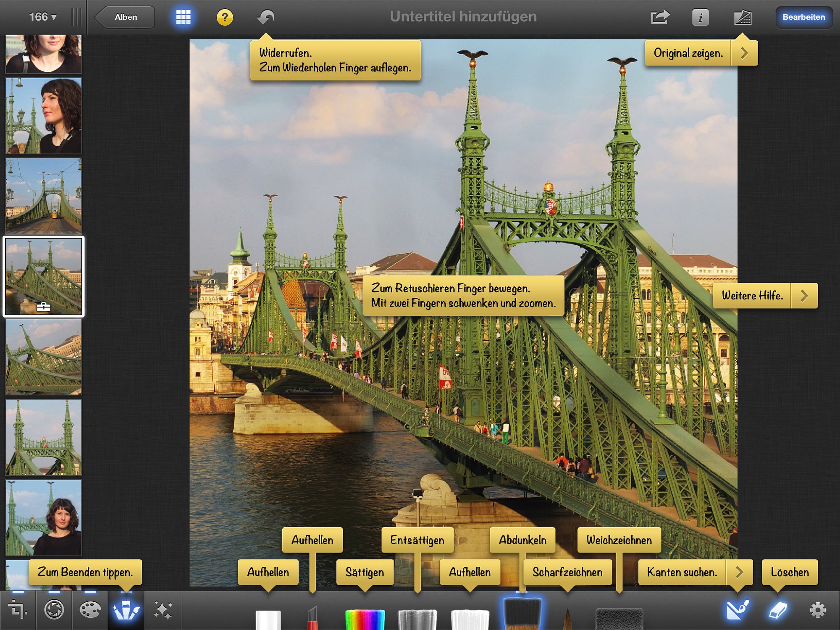This screenshot has width=840, height=630.
Task: Grab the thumbnail strip grip handle
Action: pyautogui.click(x=76, y=17)
